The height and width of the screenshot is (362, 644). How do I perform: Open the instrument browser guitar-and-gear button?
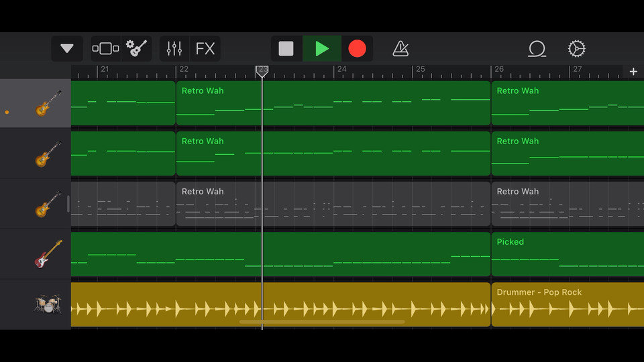(x=136, y=48)
